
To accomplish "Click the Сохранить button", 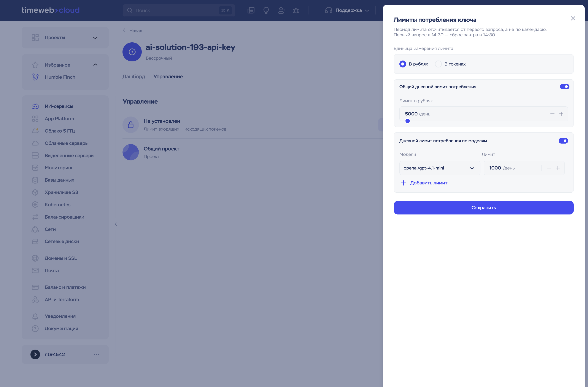I will pyautogui.click(x=483, y=208).
